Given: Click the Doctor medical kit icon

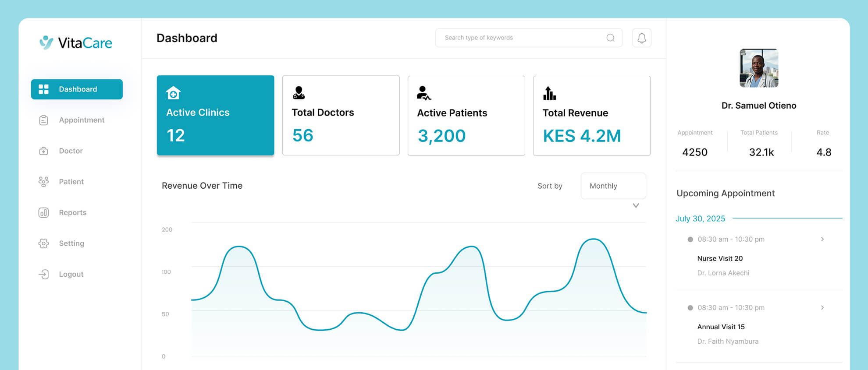Looking at the screenshot, I should point(43,151).
